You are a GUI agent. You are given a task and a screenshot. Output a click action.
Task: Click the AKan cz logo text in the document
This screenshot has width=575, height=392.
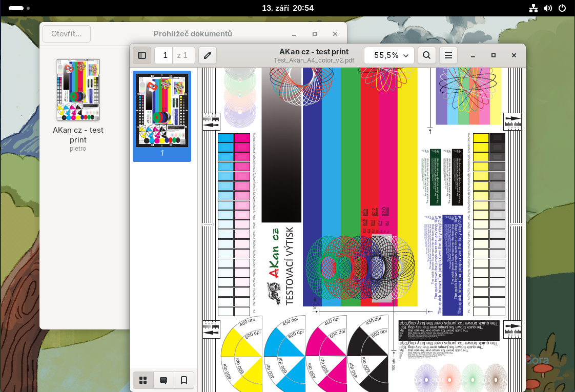[274, 253]
